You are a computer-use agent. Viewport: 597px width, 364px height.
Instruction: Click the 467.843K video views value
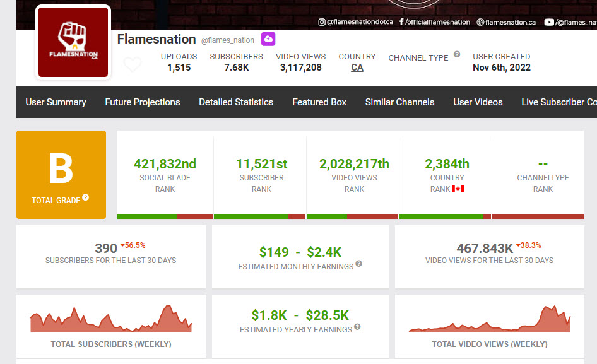pos(485,249)
